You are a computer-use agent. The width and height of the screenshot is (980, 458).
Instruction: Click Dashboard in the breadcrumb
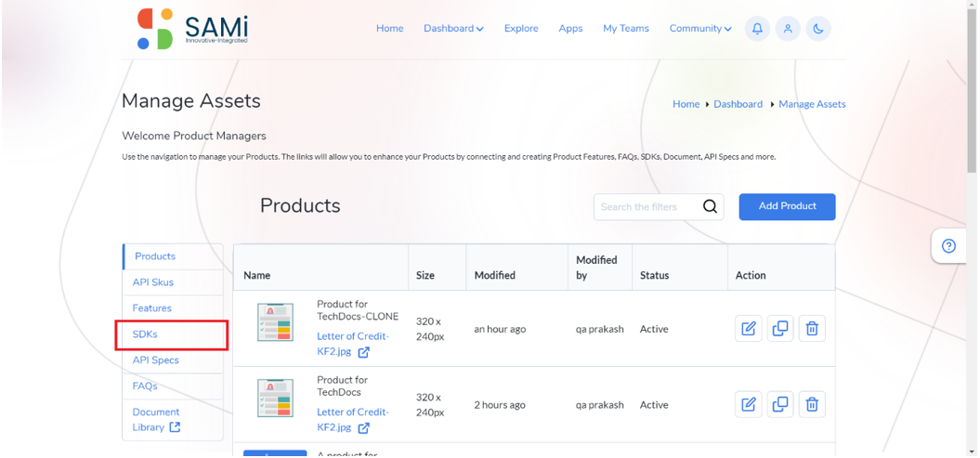click(x=738, y=104)
